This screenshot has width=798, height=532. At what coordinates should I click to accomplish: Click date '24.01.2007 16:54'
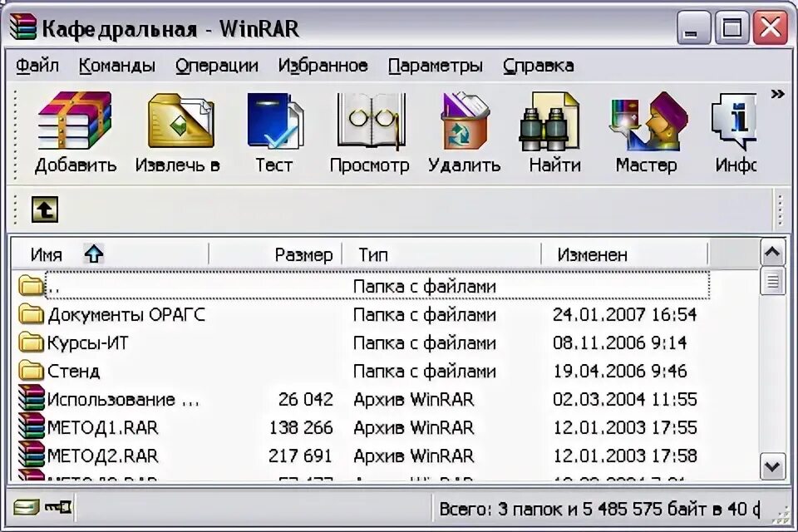click(624, 315)
